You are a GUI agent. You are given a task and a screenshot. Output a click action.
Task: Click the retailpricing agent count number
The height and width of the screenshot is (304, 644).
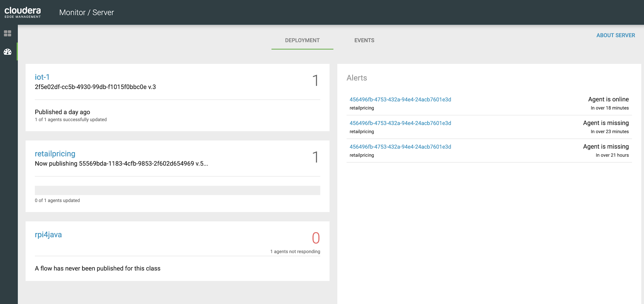point(315,157)
